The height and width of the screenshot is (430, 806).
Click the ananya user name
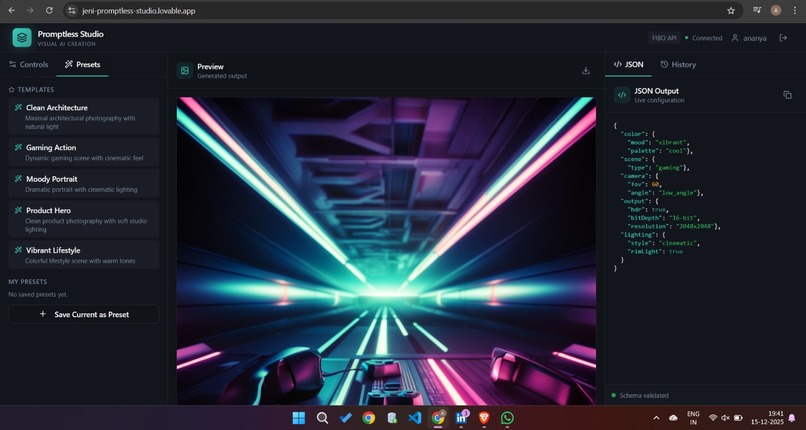[755, 38]
